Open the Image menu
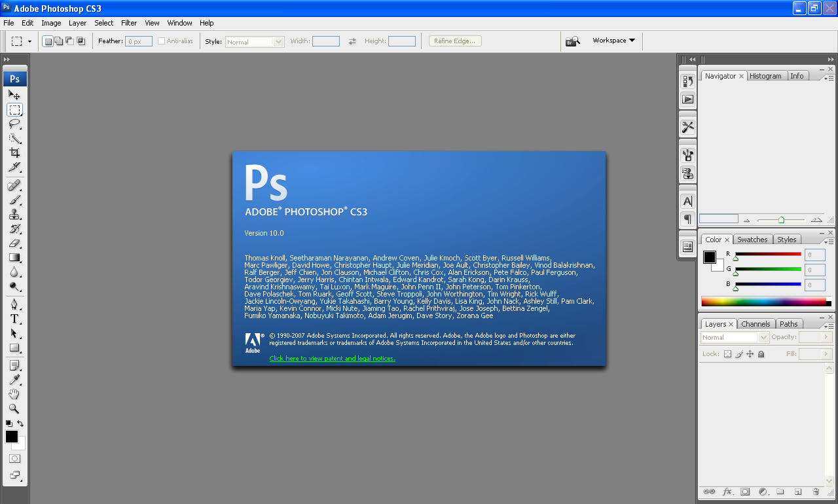 click(51, 23)
